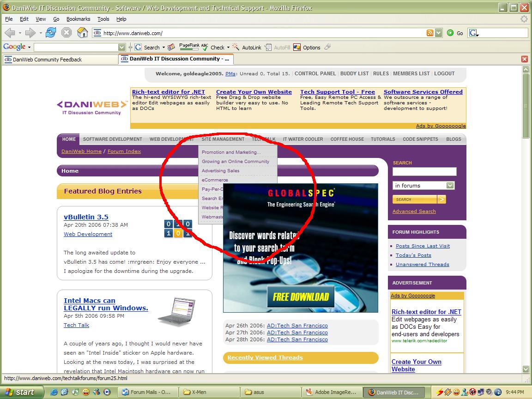Screen dimensions: 532x399
Task: Click the vertical scrollbar down arrow
Action: point(526,369)
